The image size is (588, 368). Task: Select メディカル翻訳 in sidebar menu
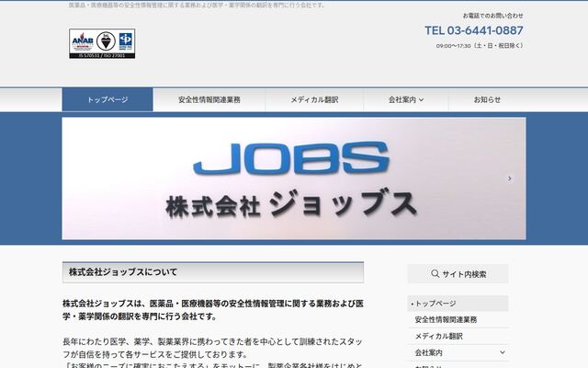tap(458, 337)
